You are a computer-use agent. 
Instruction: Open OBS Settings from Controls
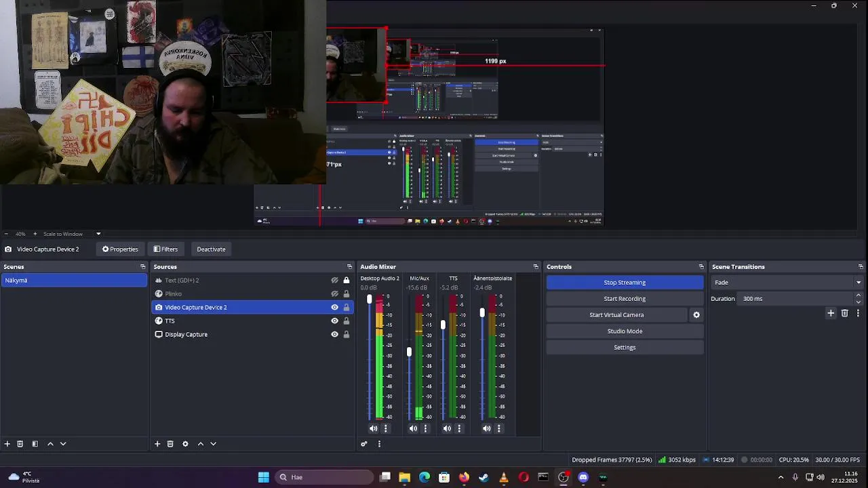coord(625,348)
